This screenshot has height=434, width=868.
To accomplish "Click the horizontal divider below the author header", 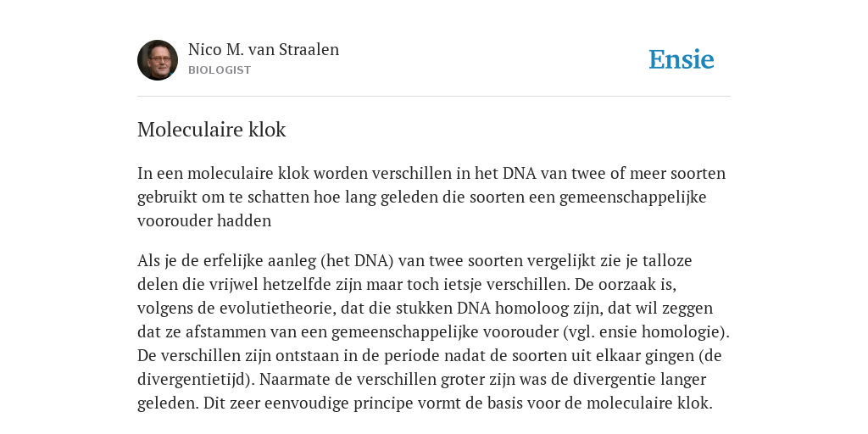I will [x=434, y=97].
